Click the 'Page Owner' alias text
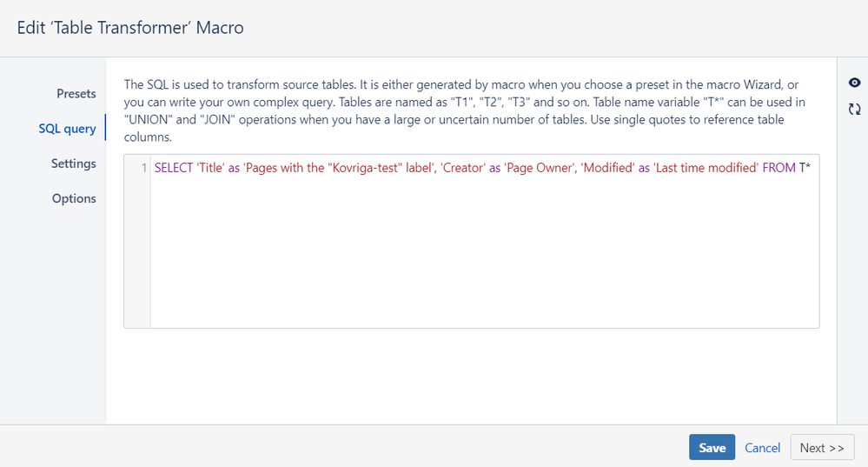Image resolution: width=868 pixels, height=467 pixels. [541, 168]
